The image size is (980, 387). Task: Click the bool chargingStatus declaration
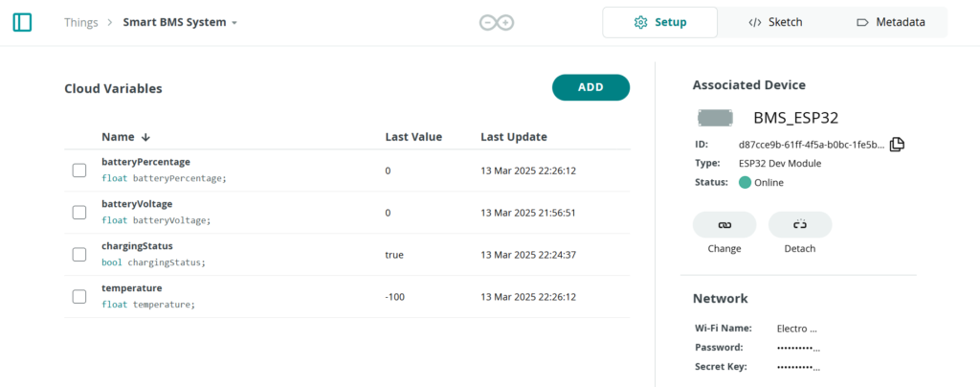click(x=153, y=262)
